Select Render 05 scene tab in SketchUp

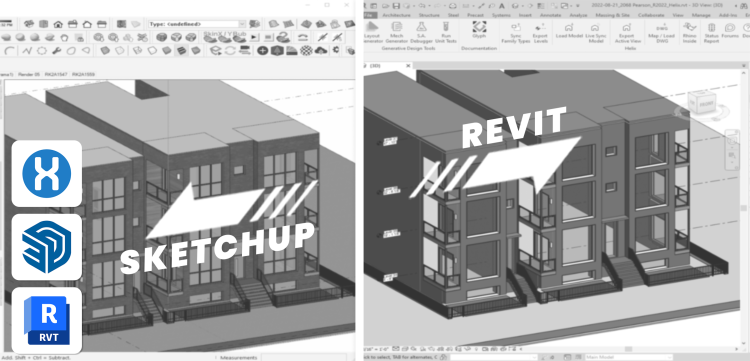(29, 75)
